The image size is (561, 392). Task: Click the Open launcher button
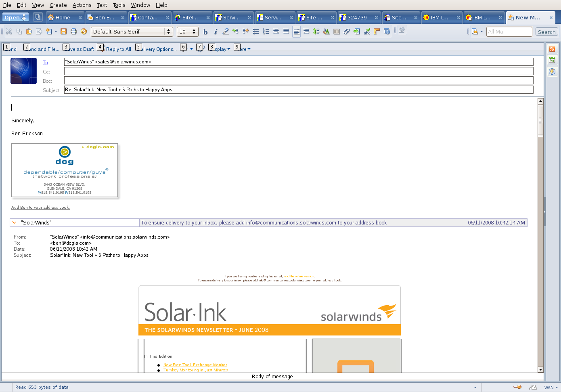click(15, 17)
